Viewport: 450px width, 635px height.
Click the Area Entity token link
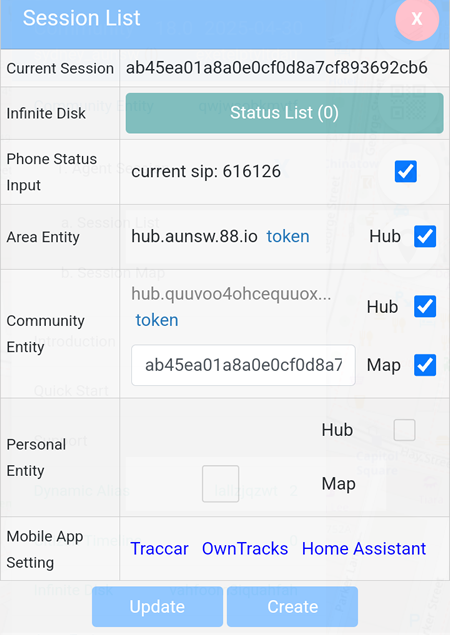pyautogui.click(x=288, y=236)
